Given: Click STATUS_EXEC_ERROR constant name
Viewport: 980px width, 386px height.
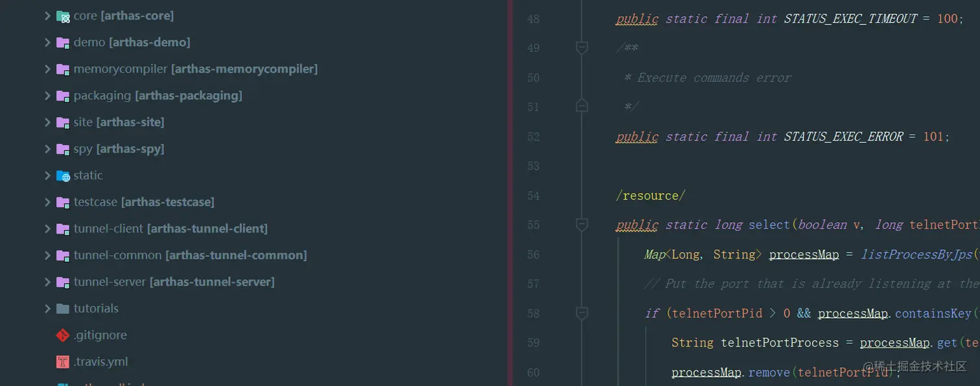Looking at the screenshot, I should pos(843,137).
